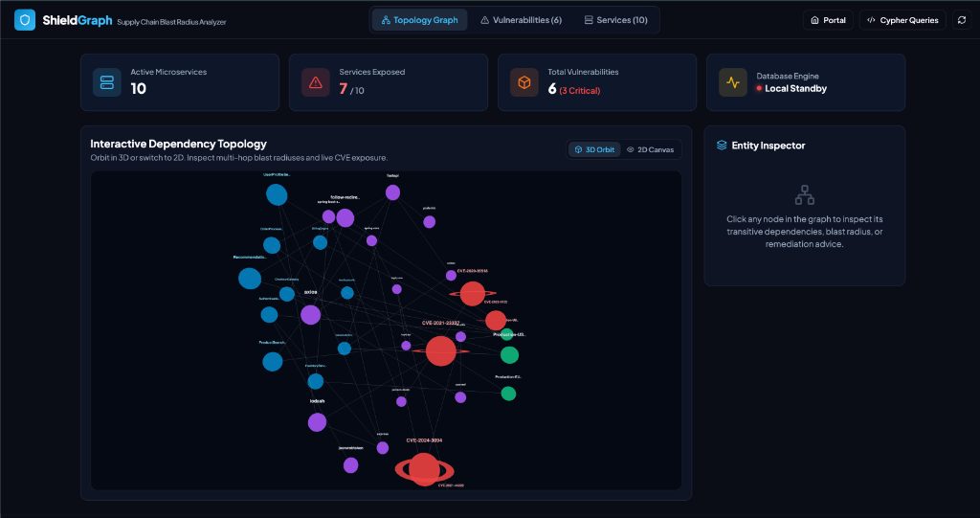Click the Active Microservices server icon
Viewport: 980px width, 518px height.
click(x=107, y=82)
